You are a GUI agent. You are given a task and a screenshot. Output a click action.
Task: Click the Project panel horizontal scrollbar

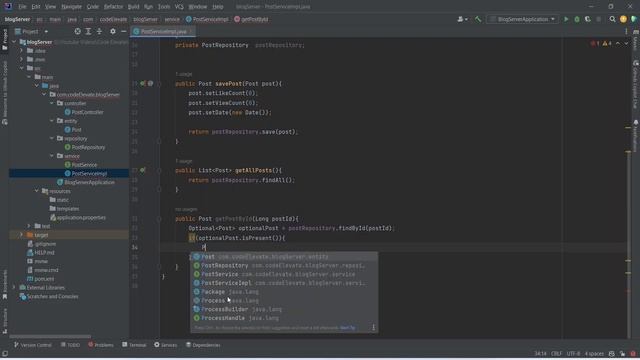pos(50,337)
